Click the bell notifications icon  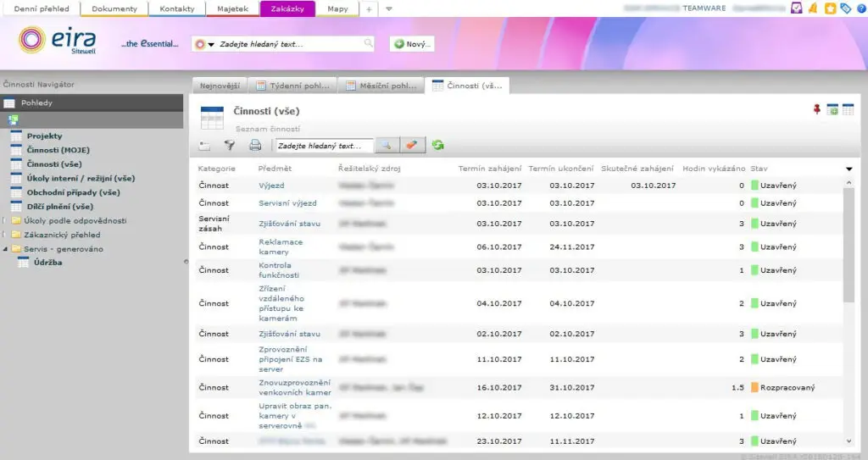tap(813, 8)
